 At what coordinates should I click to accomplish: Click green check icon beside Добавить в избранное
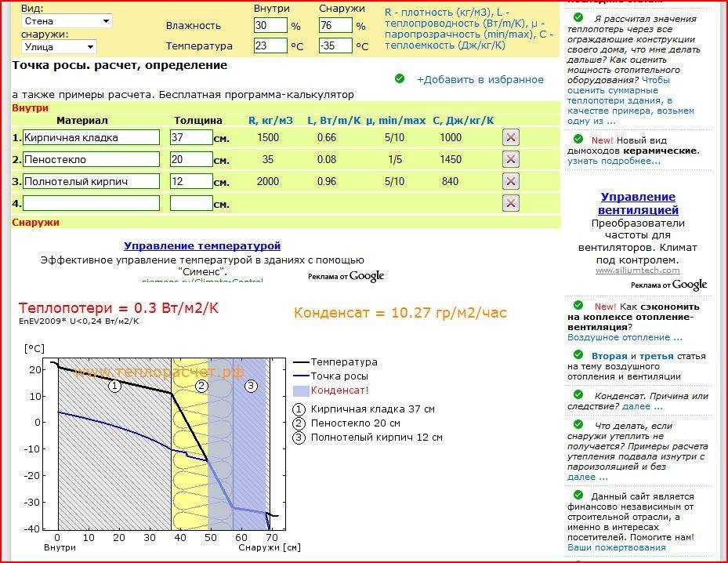point(400,79)
